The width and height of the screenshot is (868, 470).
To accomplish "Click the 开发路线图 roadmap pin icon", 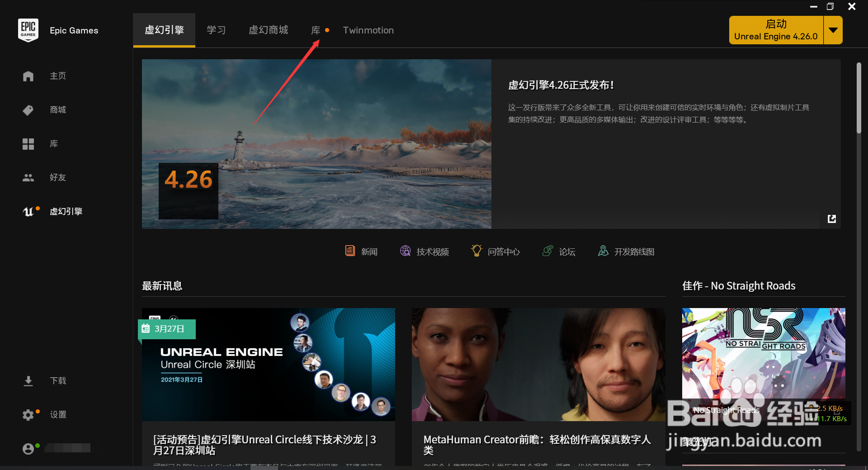I will pyautogui.click(x=603, y=251).
